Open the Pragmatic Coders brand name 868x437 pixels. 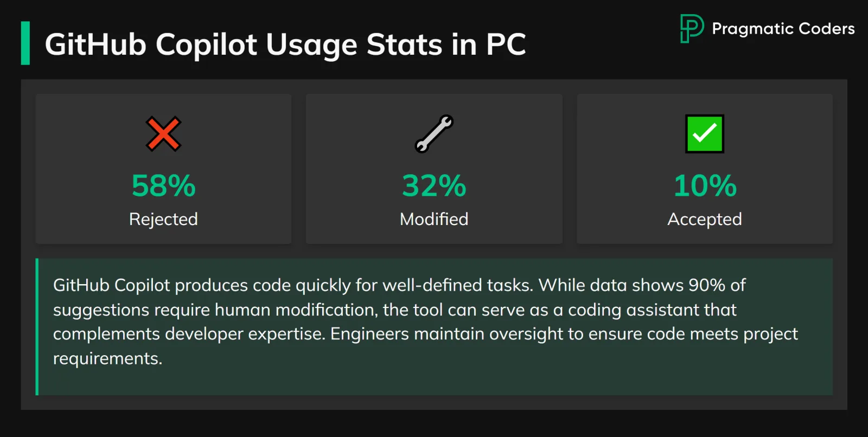coord(783,29)
